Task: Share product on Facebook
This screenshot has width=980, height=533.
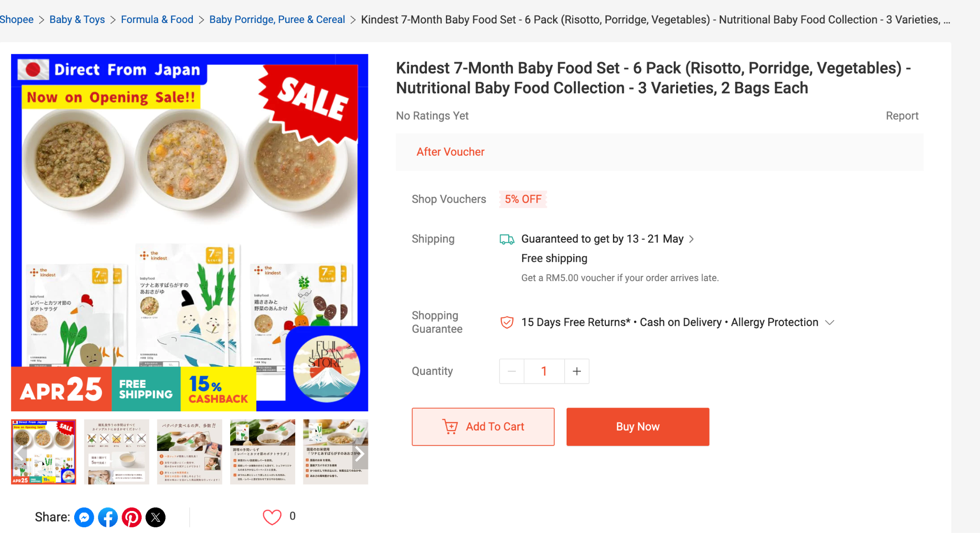Action: point(108,517)
